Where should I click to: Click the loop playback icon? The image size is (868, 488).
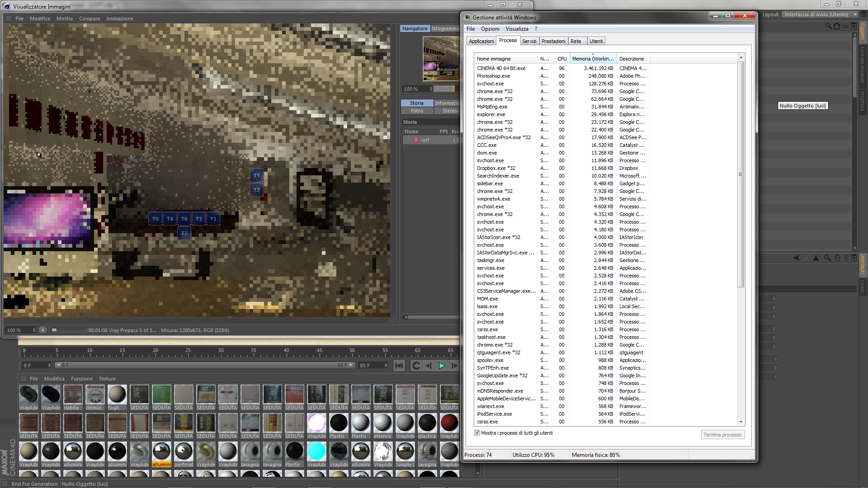(x=416, y=366)
